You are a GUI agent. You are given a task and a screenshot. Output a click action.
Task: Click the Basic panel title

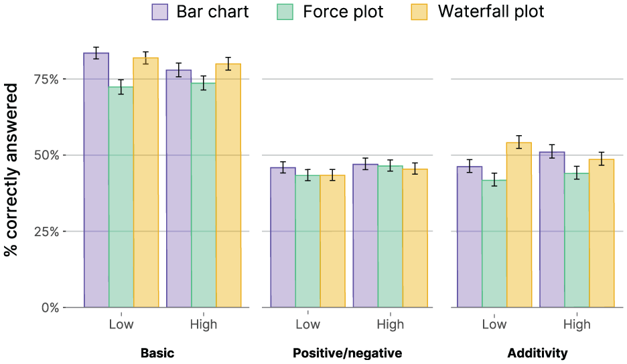coord(157,353)
